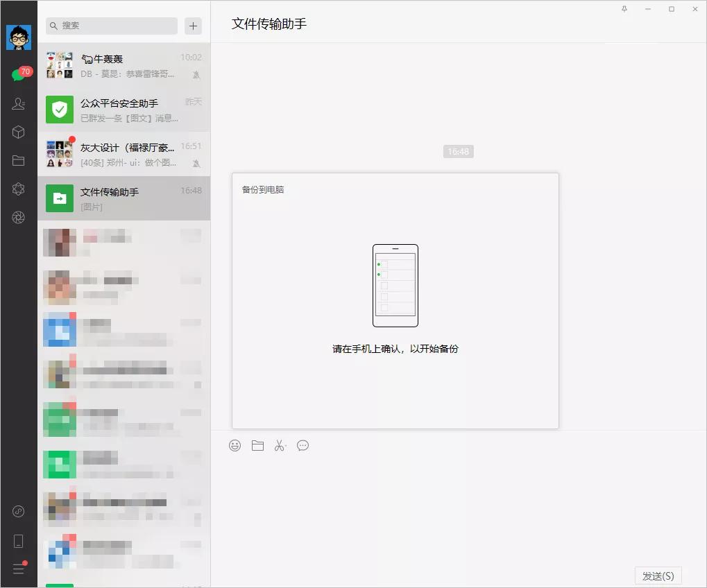707x588 pixels.
Task: Switch to the Contacts panel
Action: pos(18,103)
